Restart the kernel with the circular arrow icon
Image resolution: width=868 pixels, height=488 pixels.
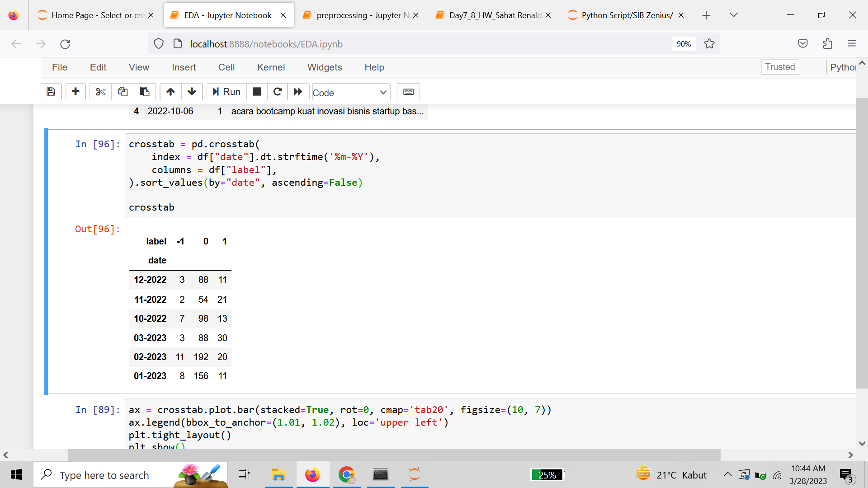(278, 92)
